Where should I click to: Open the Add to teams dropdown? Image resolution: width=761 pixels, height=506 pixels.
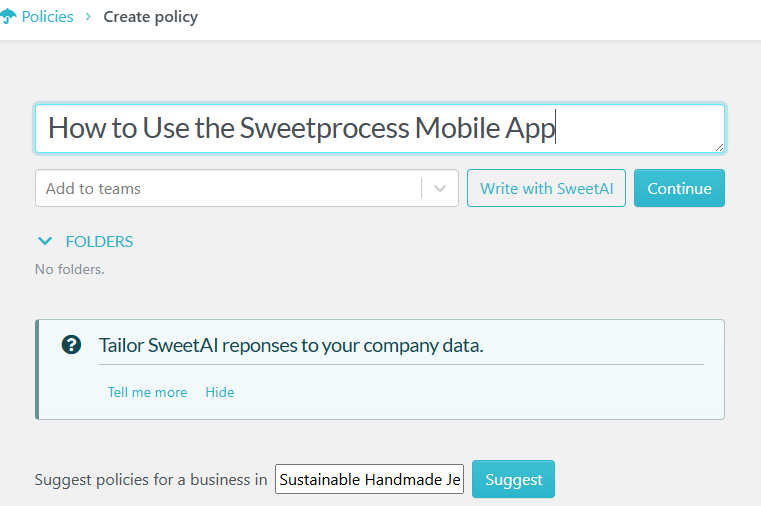(x=247, y=188)
